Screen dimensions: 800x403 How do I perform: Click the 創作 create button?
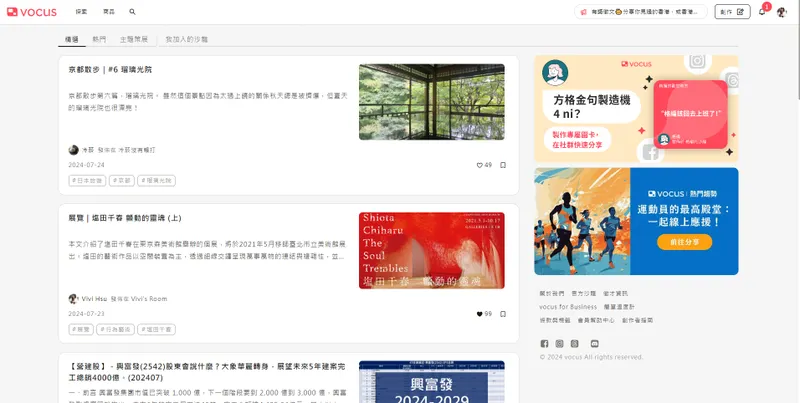[x=732, y=12]
